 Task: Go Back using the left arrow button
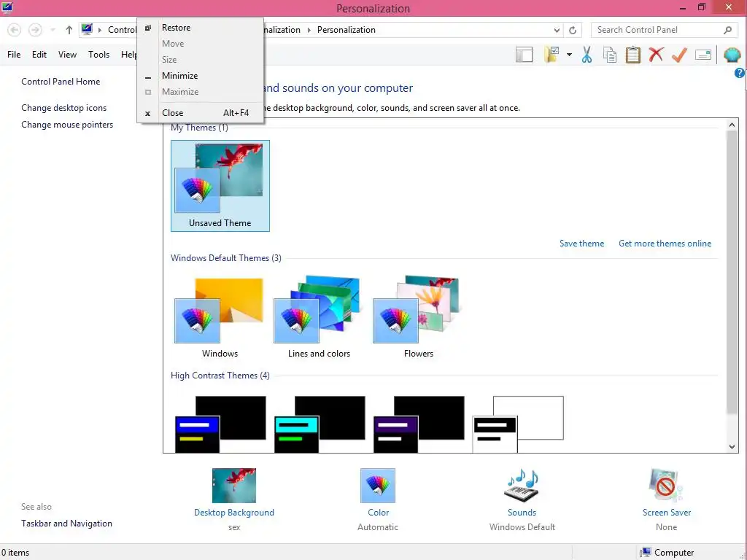click(x=15, y=30)
